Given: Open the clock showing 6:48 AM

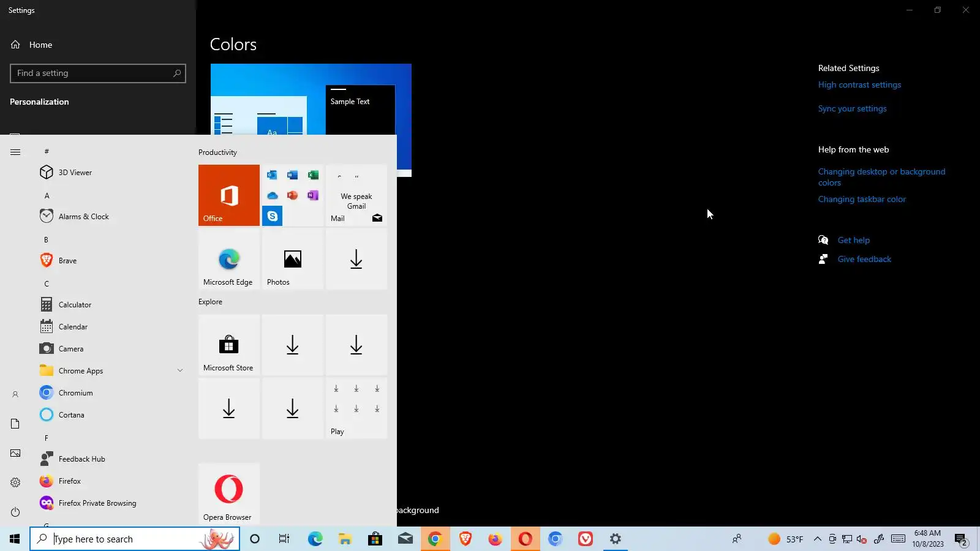Looking at the screenshot, I should coord(927,539).
